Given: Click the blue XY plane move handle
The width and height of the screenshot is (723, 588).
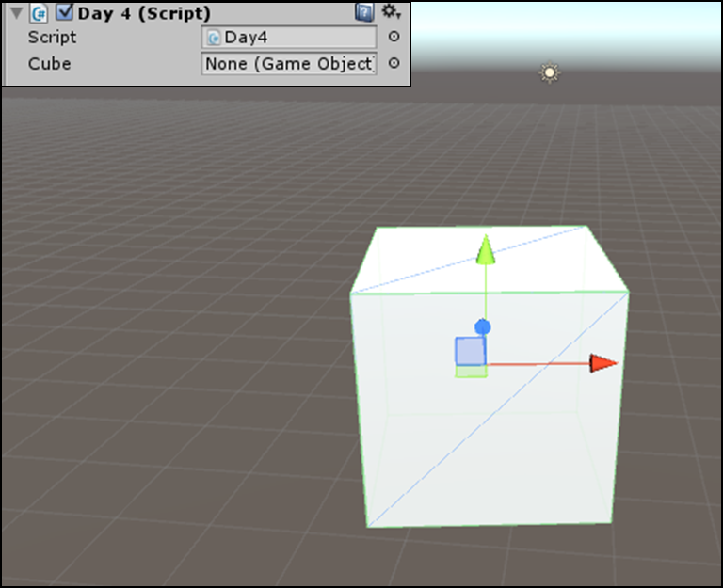Looking at the screenshot, I should click(471, 351).
